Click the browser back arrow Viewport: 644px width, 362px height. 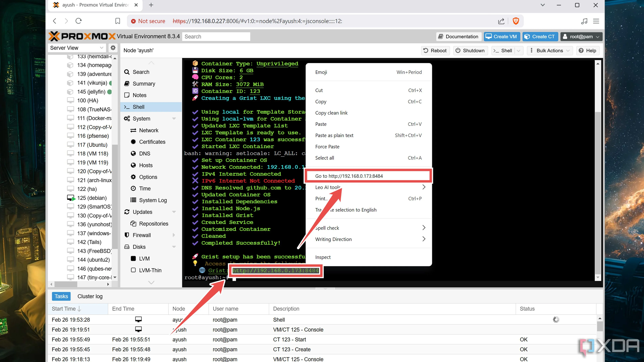55,21
